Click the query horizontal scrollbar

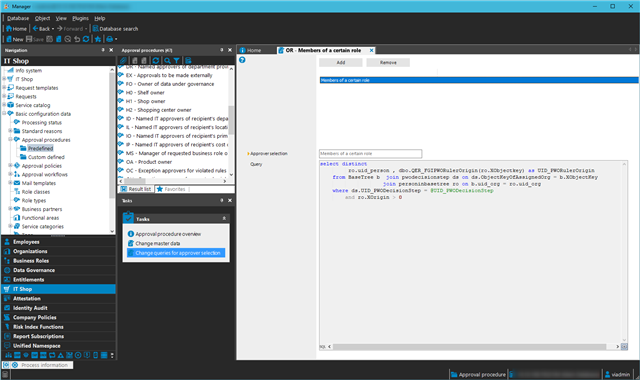(x=473, y=347)
